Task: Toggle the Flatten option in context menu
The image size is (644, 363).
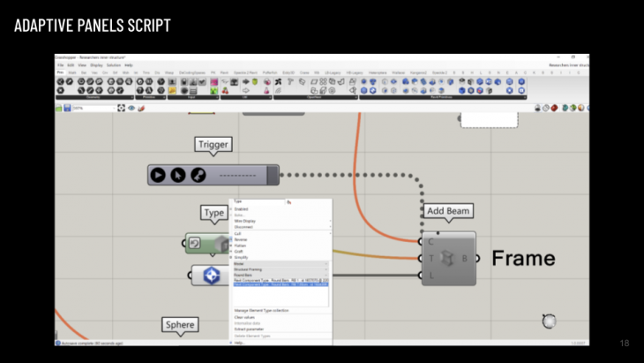Action: tap(242, 246)
